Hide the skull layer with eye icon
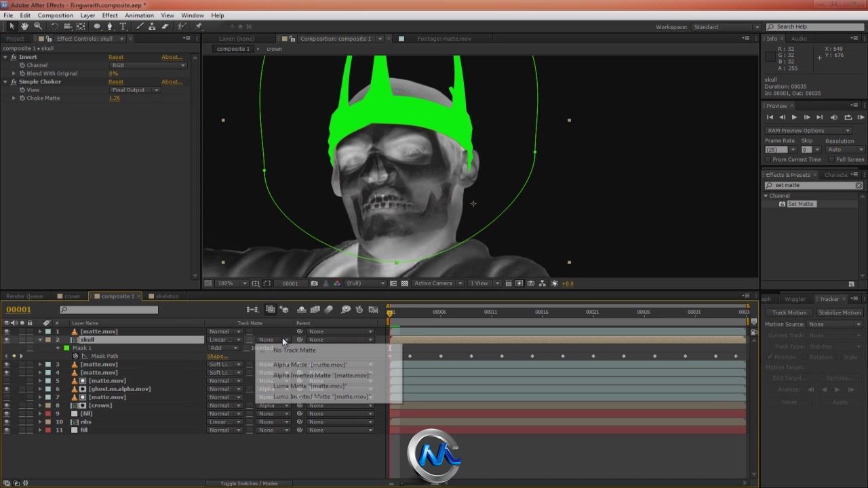Screen dimensions: 868x488 click(6, 340)
